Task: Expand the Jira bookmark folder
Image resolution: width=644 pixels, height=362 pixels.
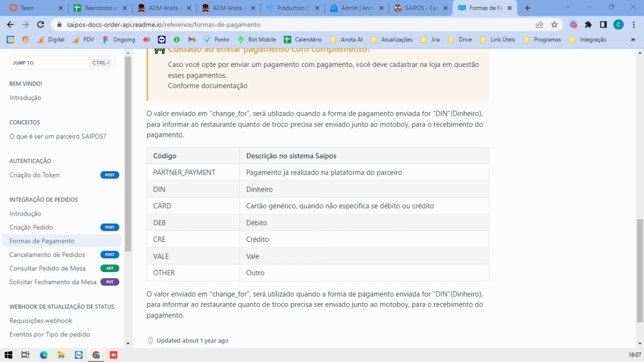Action: point(430,39)
